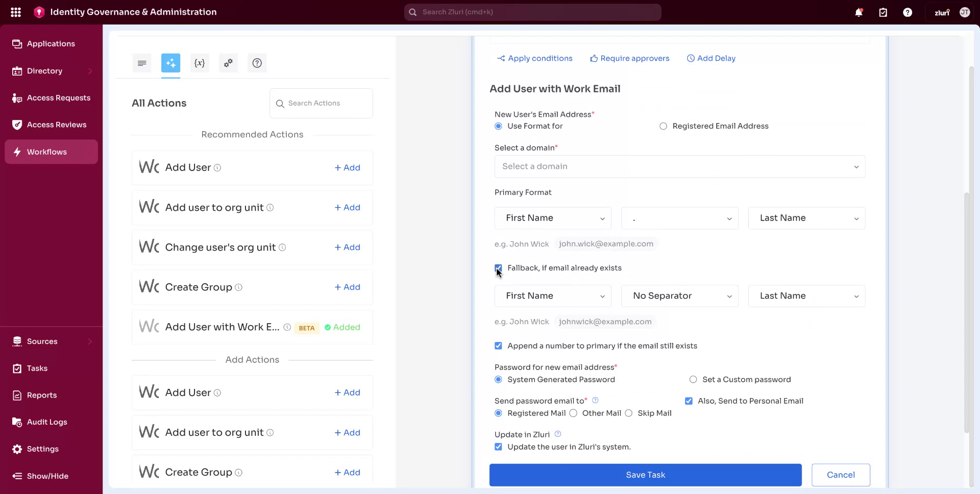This screenshot has height=494, width=980.
Task: Open the tasks clipboard icon in the top bar
Action: point(883,12)
